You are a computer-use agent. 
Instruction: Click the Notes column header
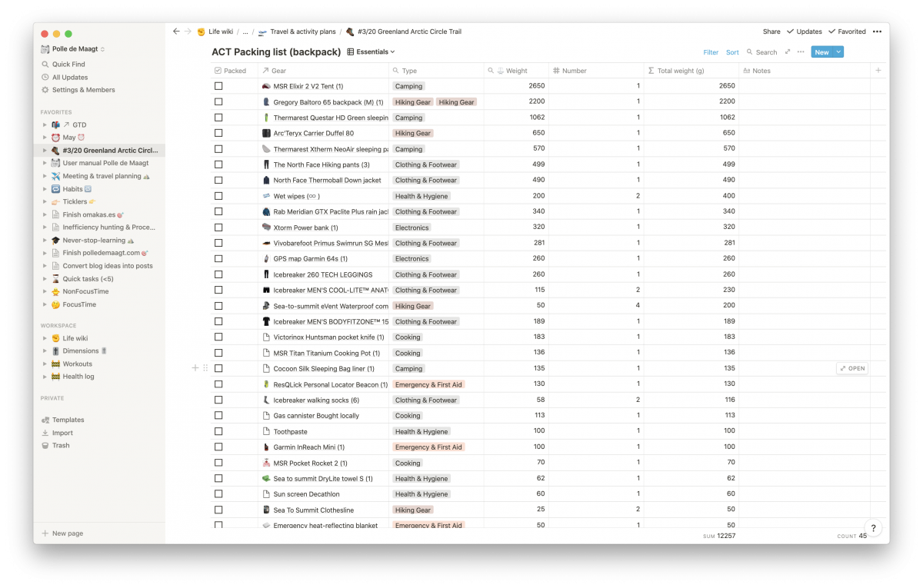(805, 71)
